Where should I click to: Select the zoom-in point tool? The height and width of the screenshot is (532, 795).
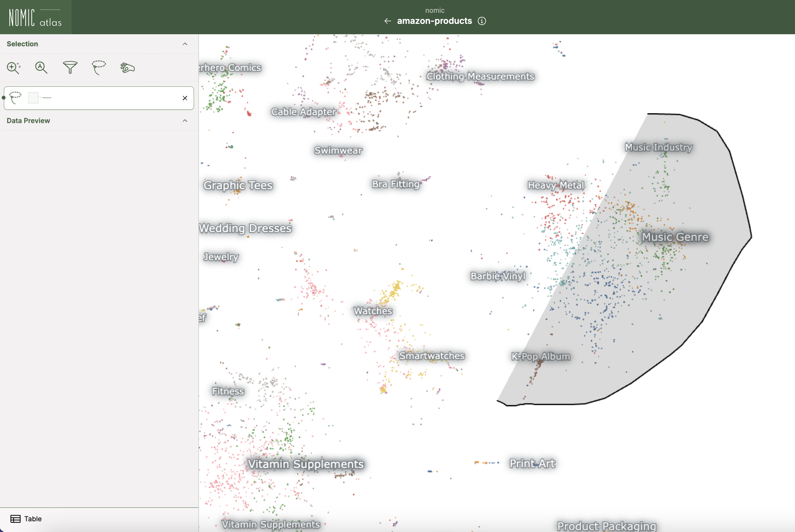click(x=14, y=67)
